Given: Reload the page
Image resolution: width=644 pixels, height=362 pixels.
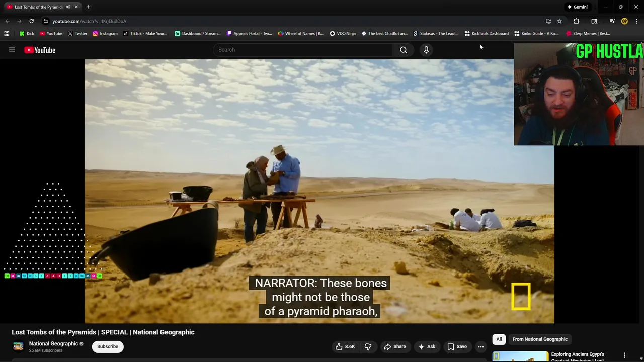Looking at the screenshot, I should tap(31, 21).
